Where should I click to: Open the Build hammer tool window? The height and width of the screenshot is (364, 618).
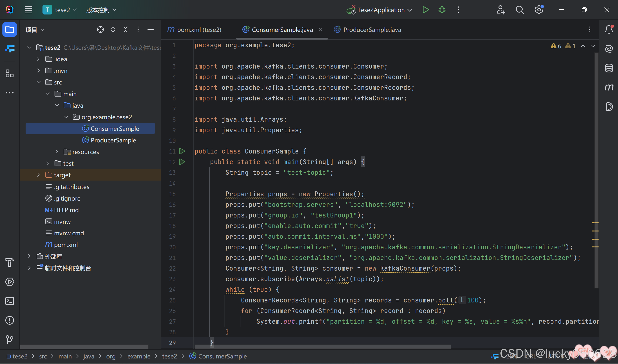coord(10,262)
